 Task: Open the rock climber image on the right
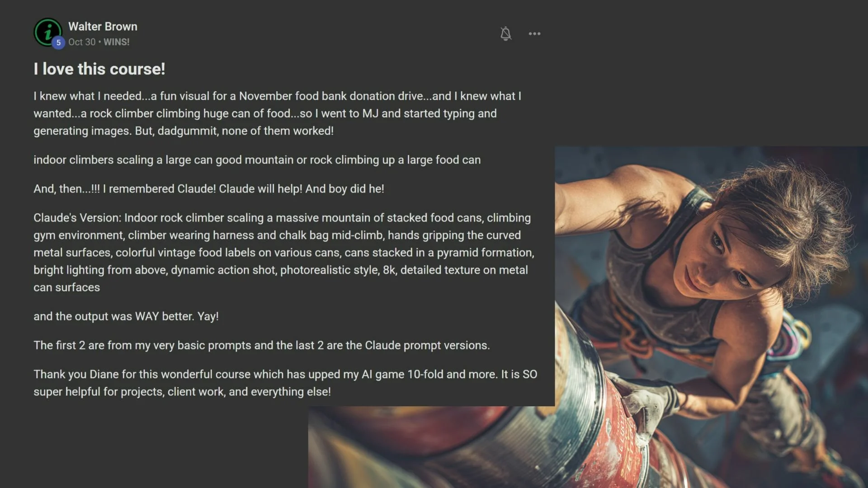click(x=711, y=316)
